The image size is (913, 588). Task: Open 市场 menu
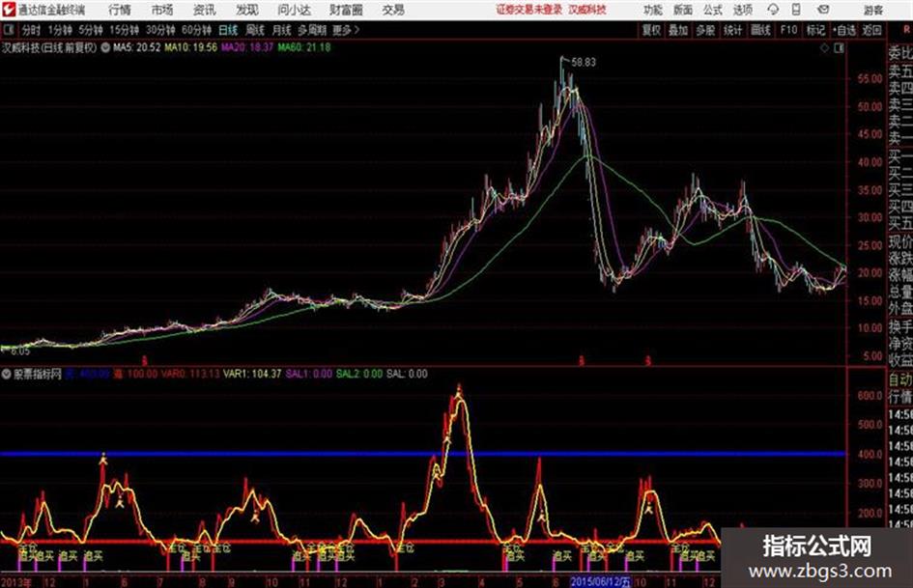coord(162,10)
